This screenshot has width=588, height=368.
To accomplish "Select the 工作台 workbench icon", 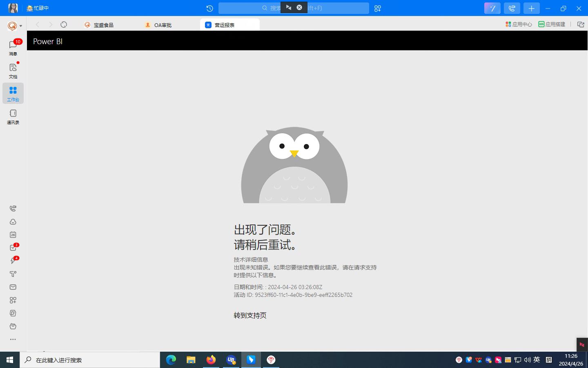I will pos(13,93).
